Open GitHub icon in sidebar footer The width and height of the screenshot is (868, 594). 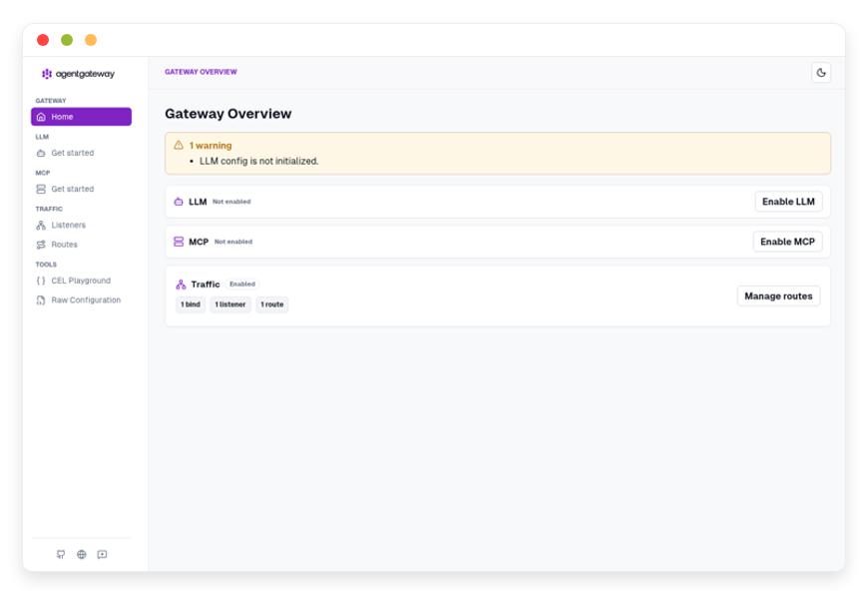[61, 554]
